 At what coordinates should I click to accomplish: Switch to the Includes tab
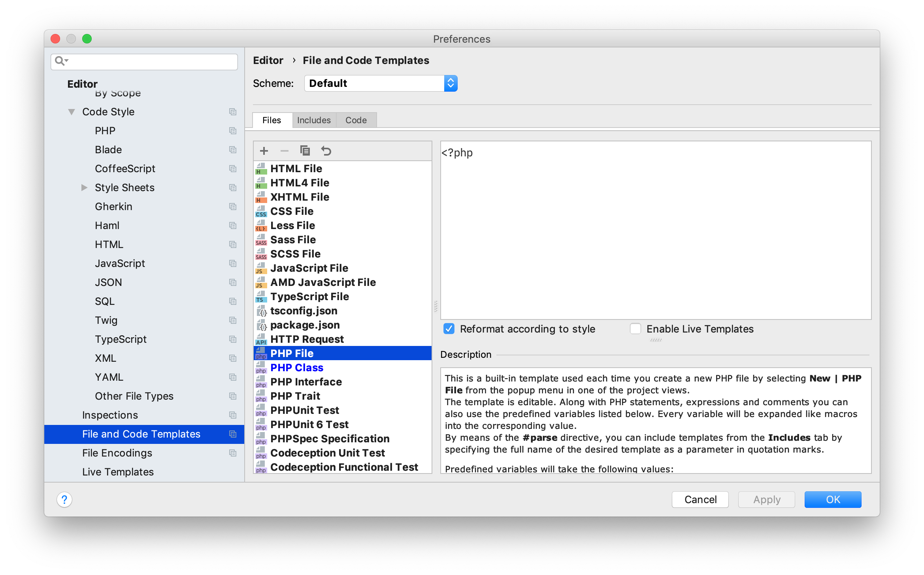click(314, 120)
